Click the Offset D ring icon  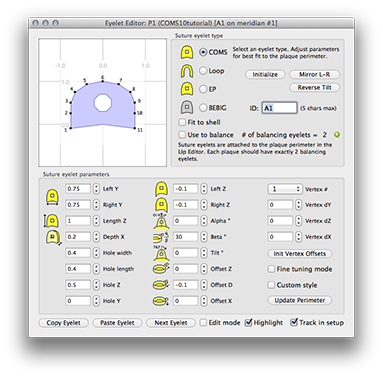(161, 285)
